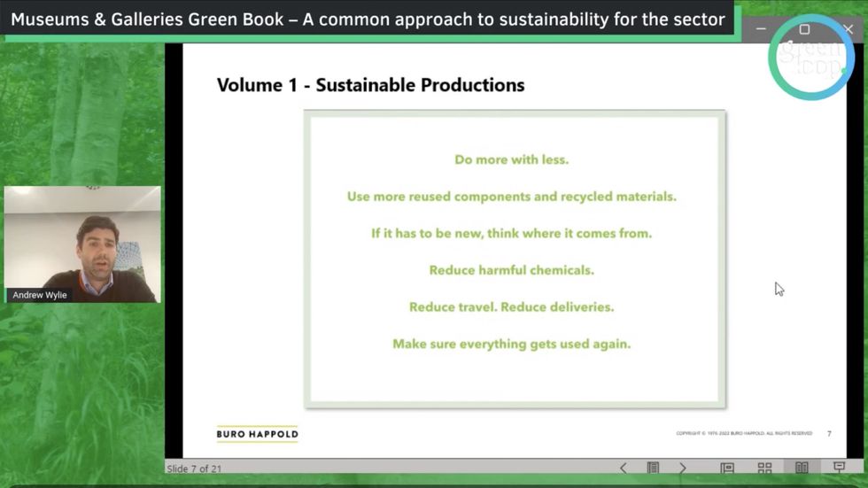Close the presentation window
This screenshot has height=488, width=868.
click(x=848, y=29)
